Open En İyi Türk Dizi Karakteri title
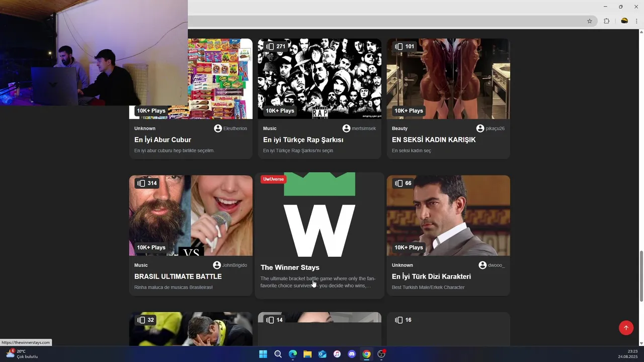644x362 pixels. [x=431, y=277]
